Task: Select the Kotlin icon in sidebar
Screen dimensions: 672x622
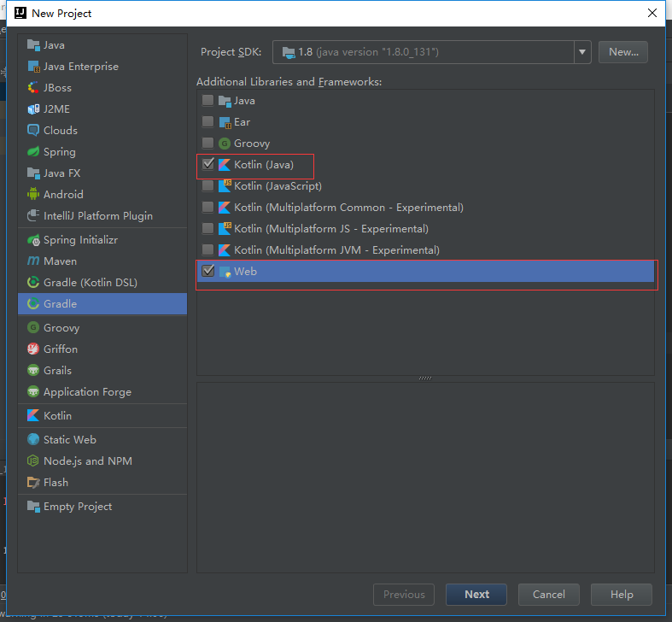Action: click(33, 416)
